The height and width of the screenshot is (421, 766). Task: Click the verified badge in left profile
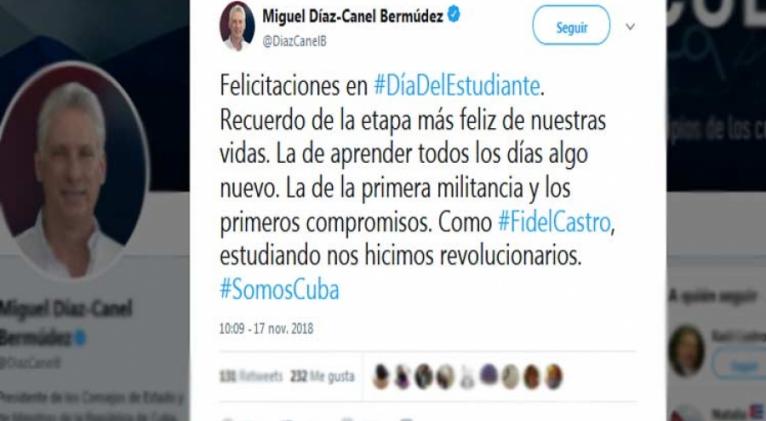pos(80,337)
